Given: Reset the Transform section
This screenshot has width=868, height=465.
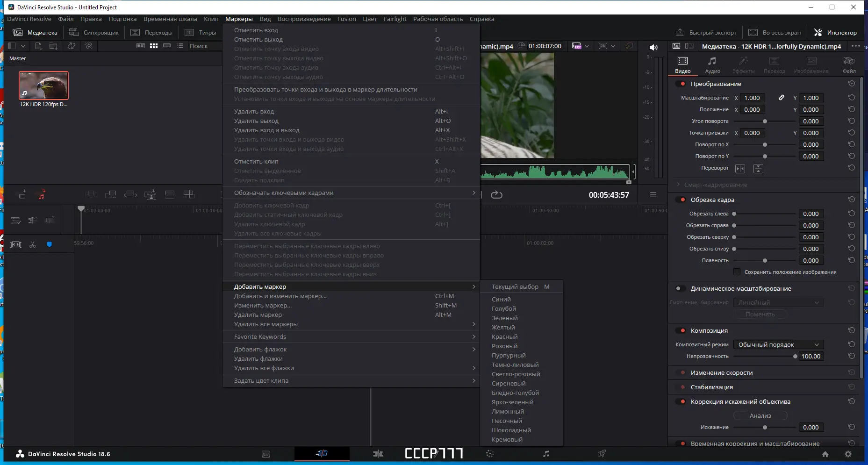Looking at the screenshot, I should point(852,84).
